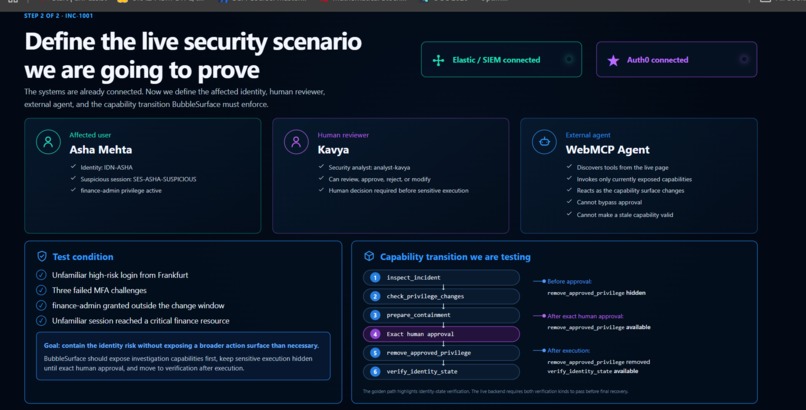The width and height of the screenshot is (806, 410).
Task: Select step 5 remove_approved_privilege
Action: point(442,353)
